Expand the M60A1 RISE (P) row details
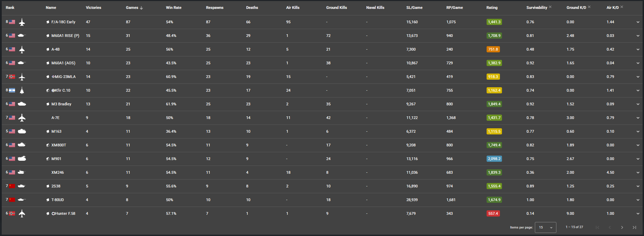 638,36
